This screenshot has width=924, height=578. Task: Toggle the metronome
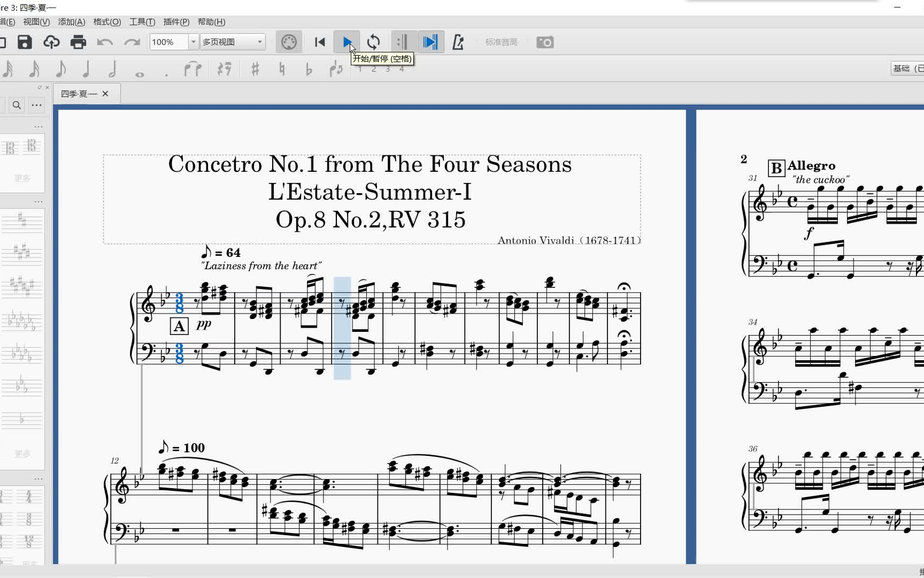[x=458, y=42]
